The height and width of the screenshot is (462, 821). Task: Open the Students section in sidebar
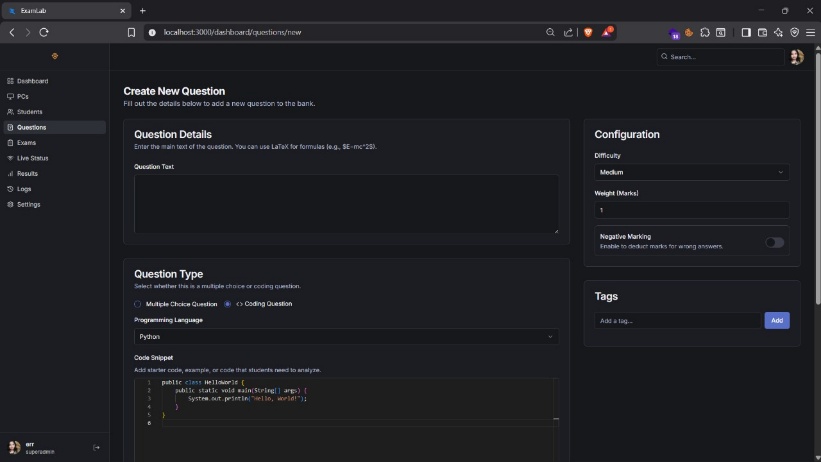(29, 112)
